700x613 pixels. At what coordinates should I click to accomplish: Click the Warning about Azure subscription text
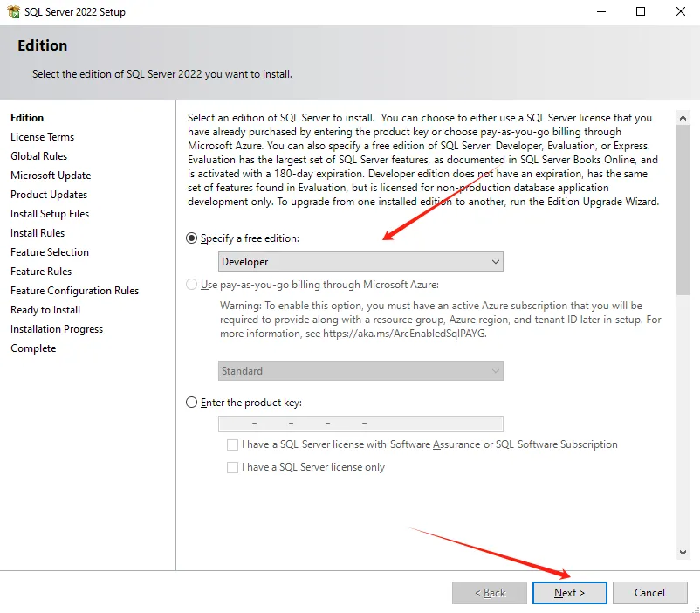[x=440, y=320]
